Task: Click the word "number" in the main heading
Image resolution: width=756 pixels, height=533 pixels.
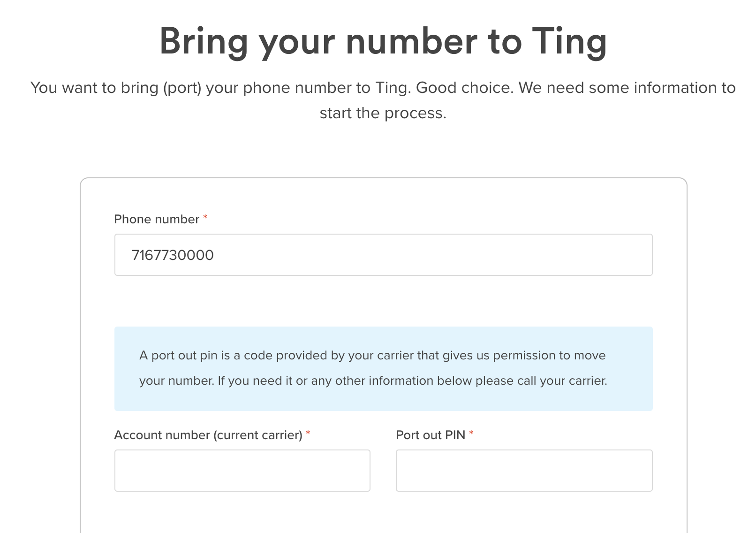Action: tap(411, 41)
